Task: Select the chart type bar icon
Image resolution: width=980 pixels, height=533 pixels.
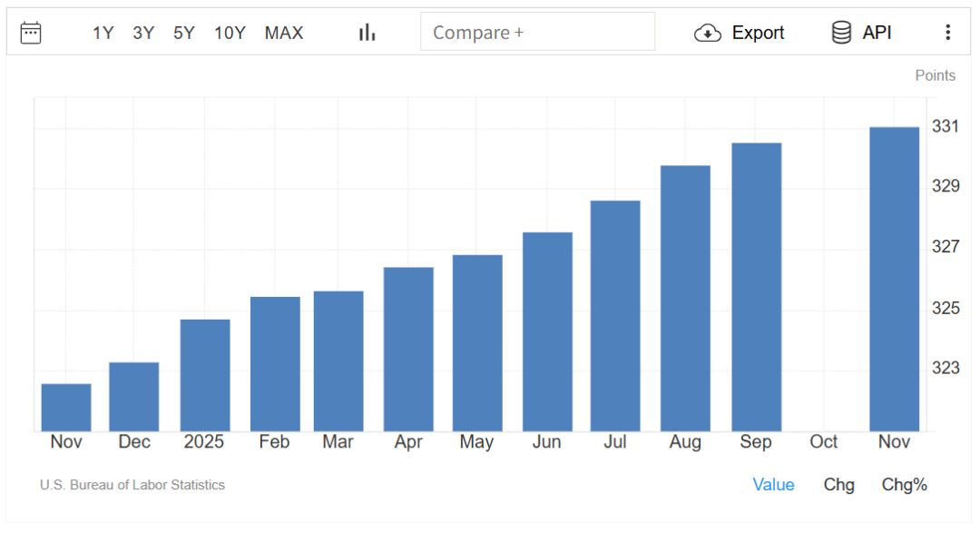Action: click(x=367, y=33)
